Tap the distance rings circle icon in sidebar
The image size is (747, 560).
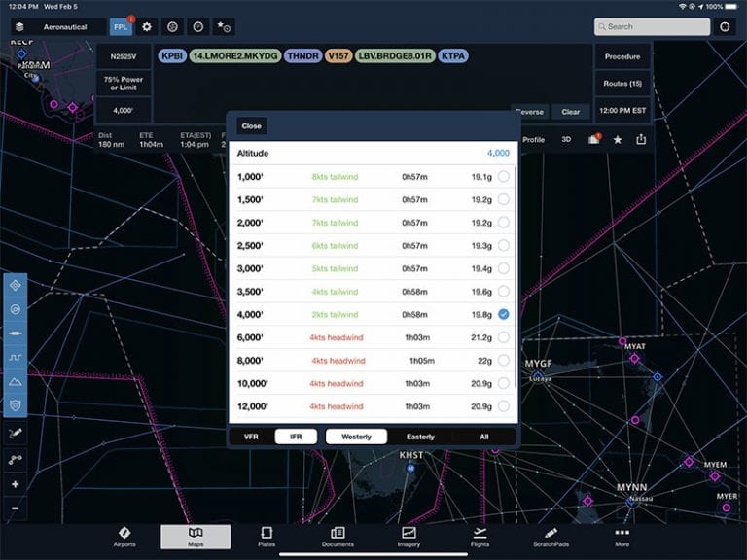16,309
